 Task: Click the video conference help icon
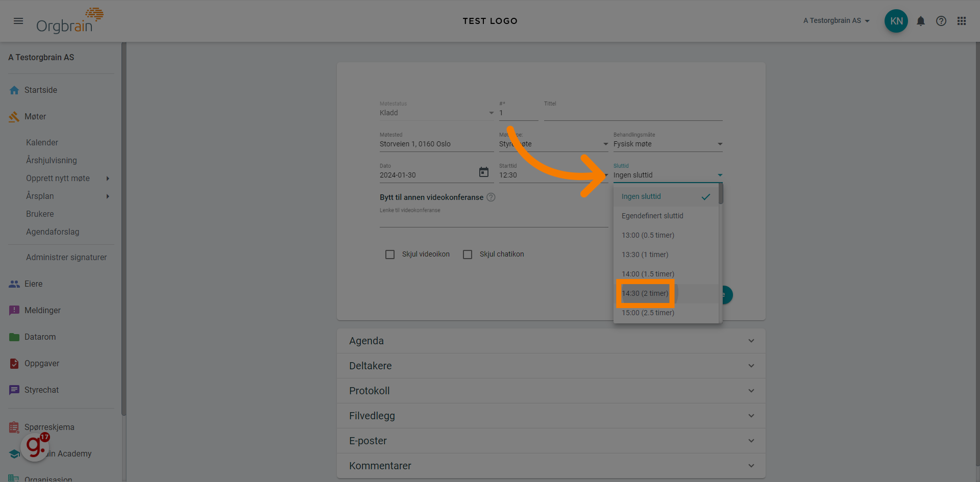point(491,197)
